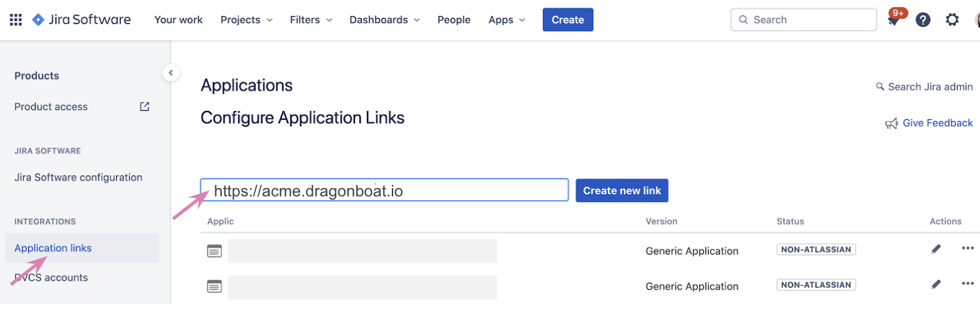Click the INTEGRATIONS section label
This screenshot has height=315, width=980.
(x=45, y=222)
